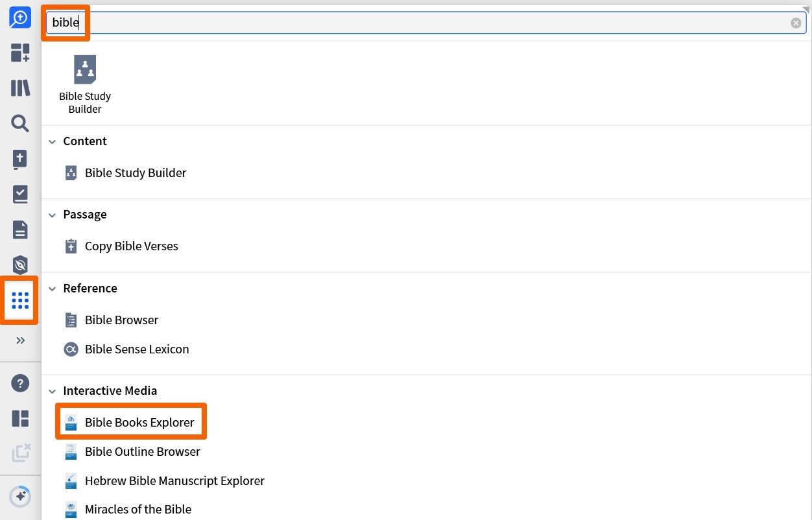Open the AI sparkle assistant icon

point(20,497)
